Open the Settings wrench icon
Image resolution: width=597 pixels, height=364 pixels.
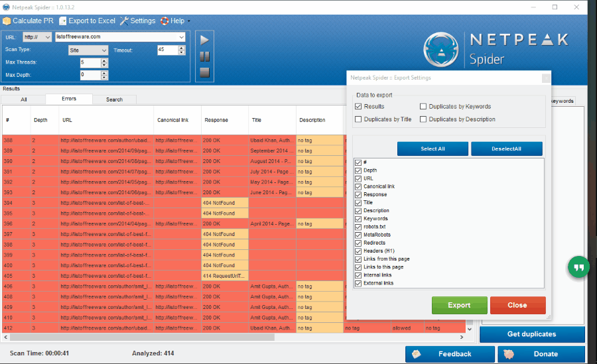pyautogui.click(x=124, y=21)
